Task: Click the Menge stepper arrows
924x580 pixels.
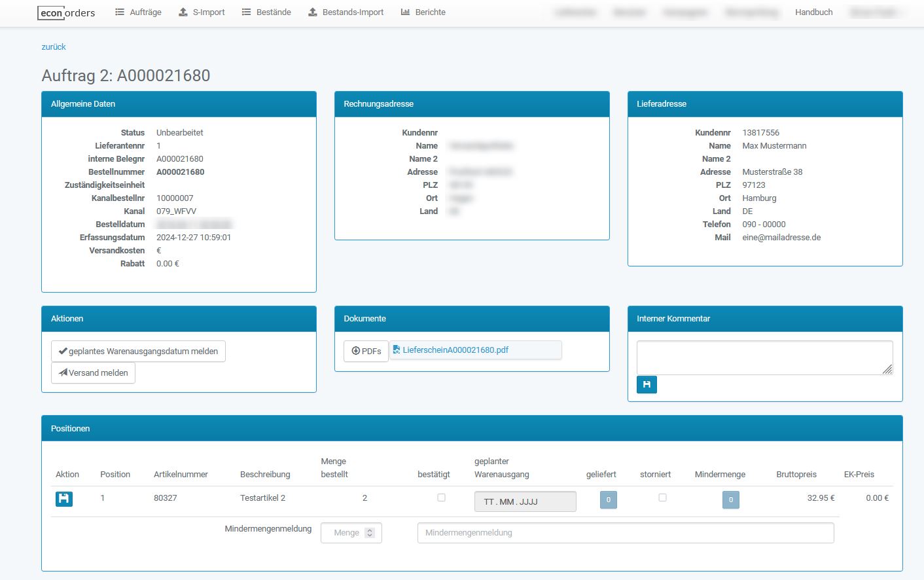Action: (370, 533)
